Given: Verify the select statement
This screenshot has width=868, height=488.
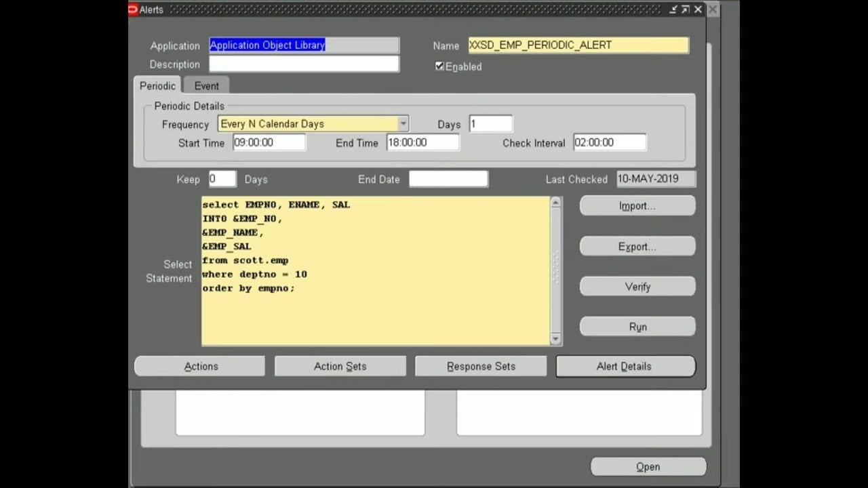Looking at the screenshot, I should pos(637,287).
